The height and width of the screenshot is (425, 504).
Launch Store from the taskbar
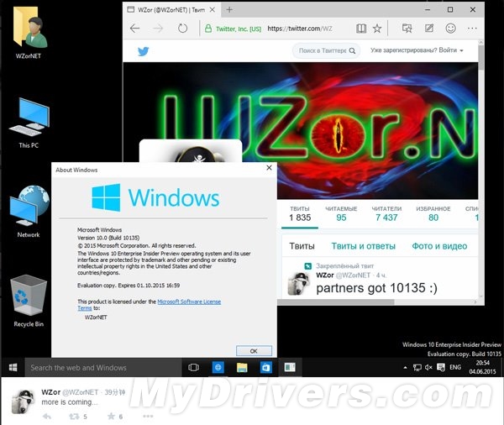pyautogui.click(x=265, y=367)
